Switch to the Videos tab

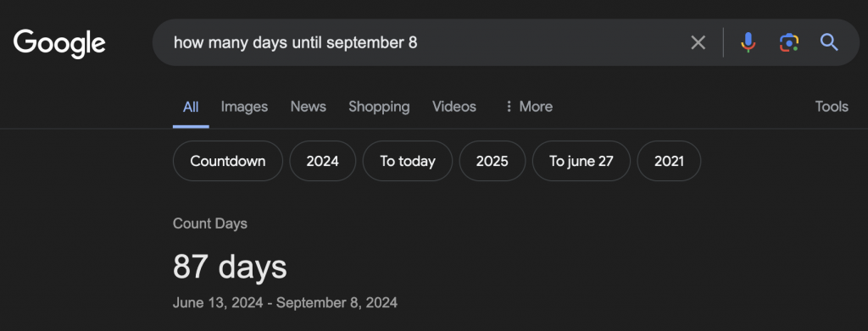pyautogui.click(x=454, y=107)
